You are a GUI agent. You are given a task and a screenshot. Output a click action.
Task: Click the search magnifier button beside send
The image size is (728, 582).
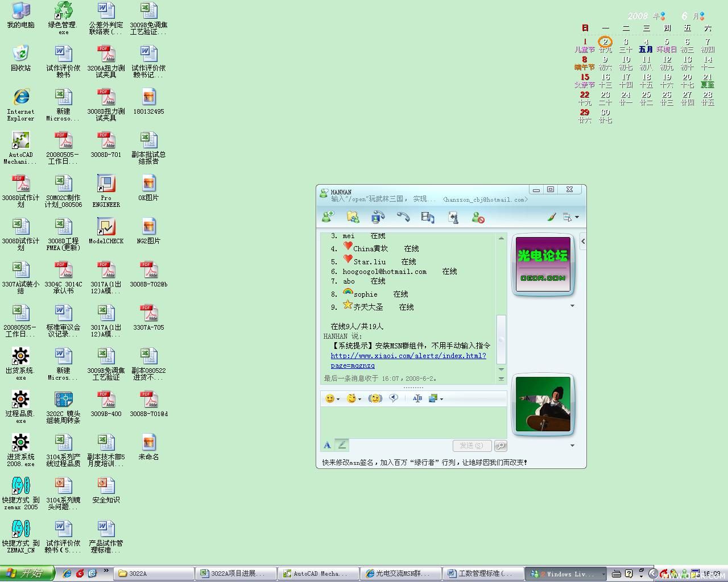[x=500, y=446]
